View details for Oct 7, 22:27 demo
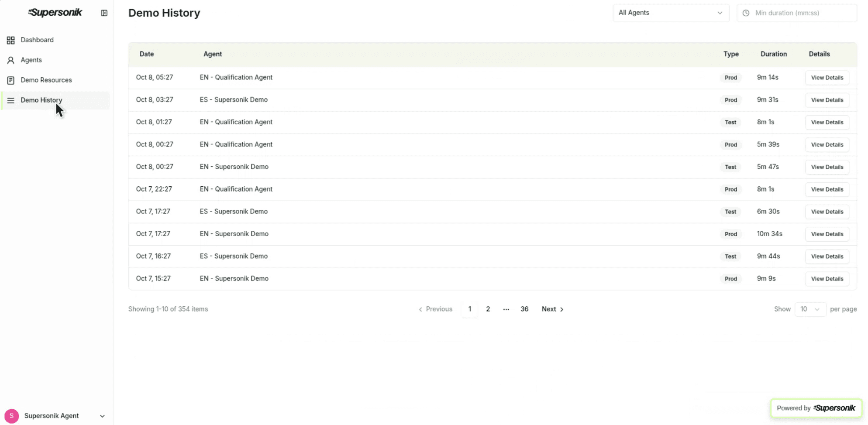 pos(827,189)
